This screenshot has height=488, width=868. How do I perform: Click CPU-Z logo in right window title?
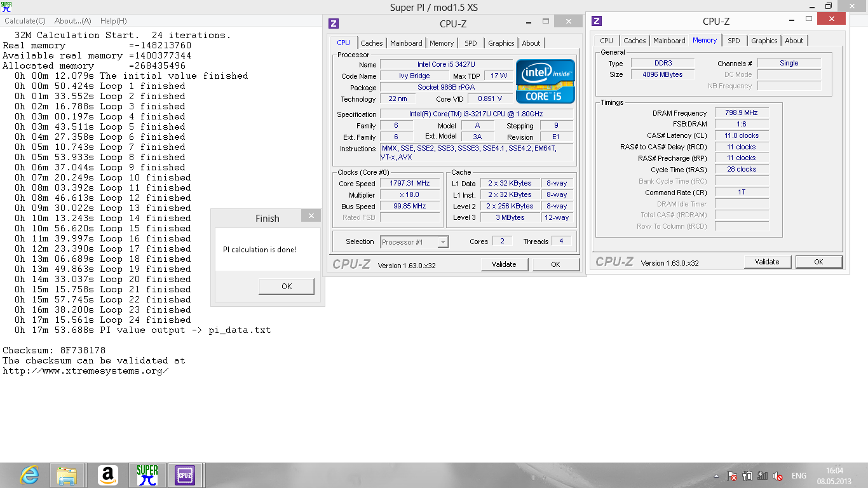click(596, 21)
